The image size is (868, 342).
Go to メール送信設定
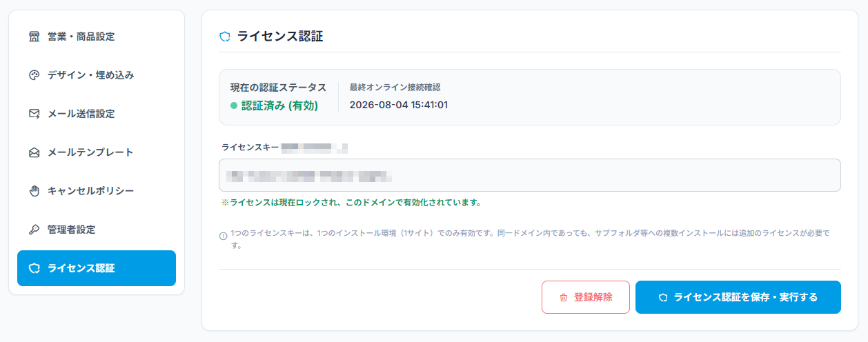tap(97, 114)
